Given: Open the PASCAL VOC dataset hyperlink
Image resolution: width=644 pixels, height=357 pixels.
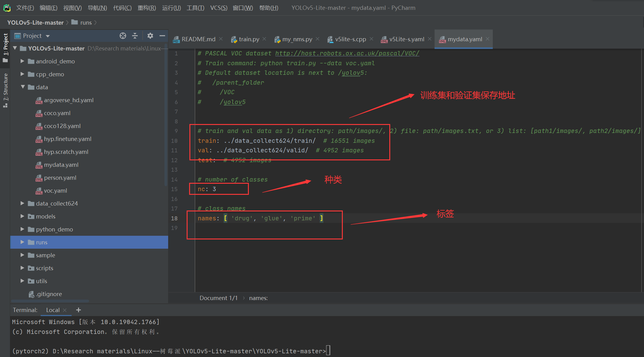Looking at the screenshot, I should click(347, 53).
